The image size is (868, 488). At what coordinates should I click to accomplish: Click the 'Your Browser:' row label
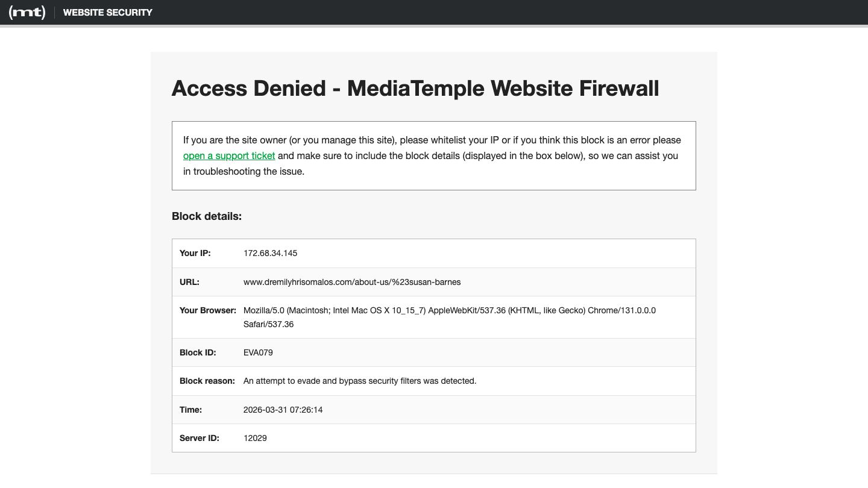point(207,310)
